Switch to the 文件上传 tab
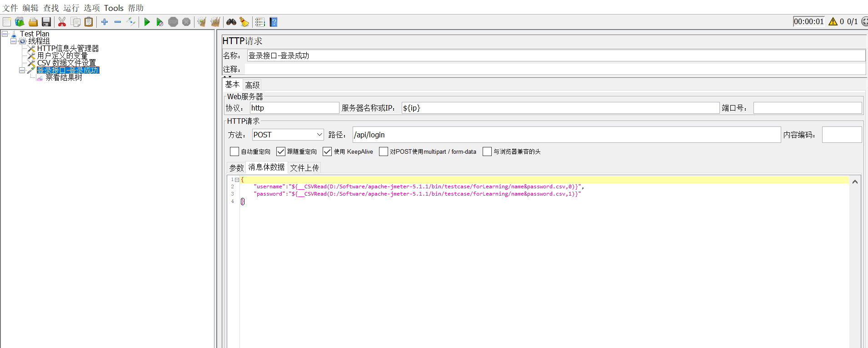868x348 pixels. point(304,167)
